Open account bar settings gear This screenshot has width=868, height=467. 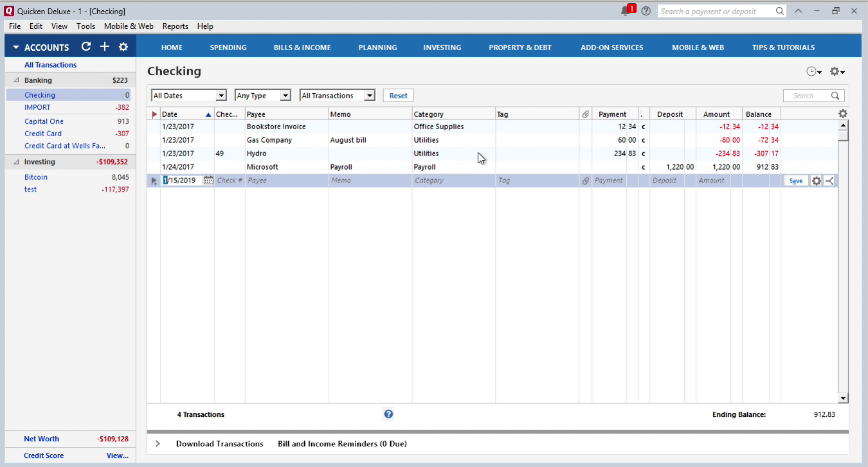click(123, 47)
